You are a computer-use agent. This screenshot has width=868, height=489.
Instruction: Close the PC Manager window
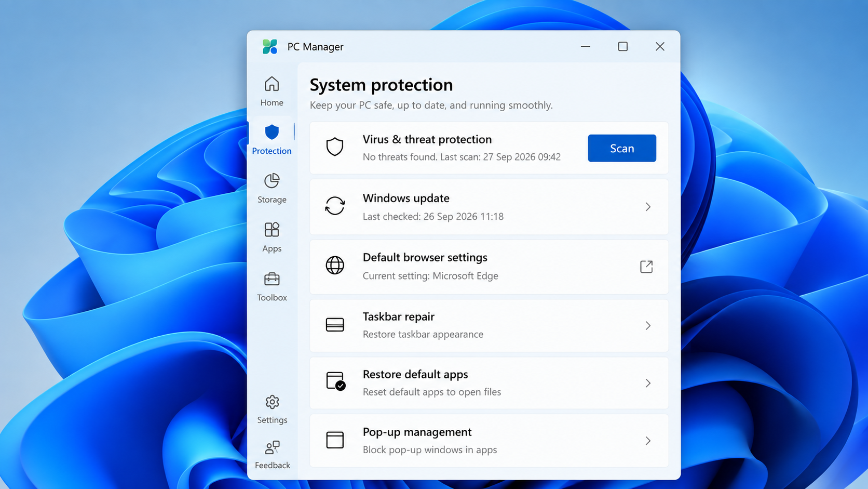coord(660,47)
